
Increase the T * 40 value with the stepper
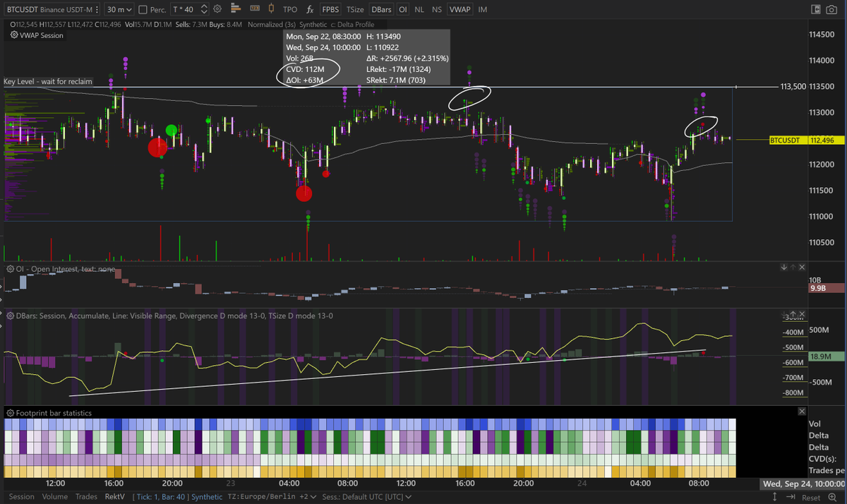(x=203, y=6)
